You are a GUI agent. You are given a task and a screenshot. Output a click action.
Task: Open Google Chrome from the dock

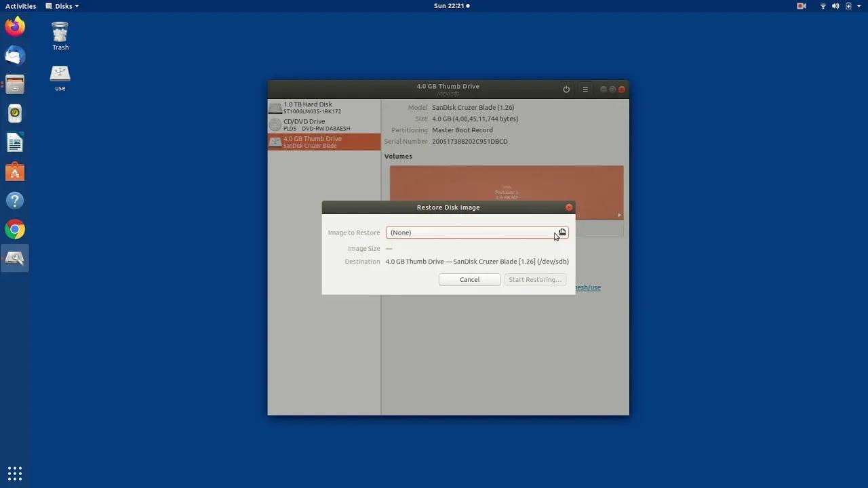(x=15, y=229)
